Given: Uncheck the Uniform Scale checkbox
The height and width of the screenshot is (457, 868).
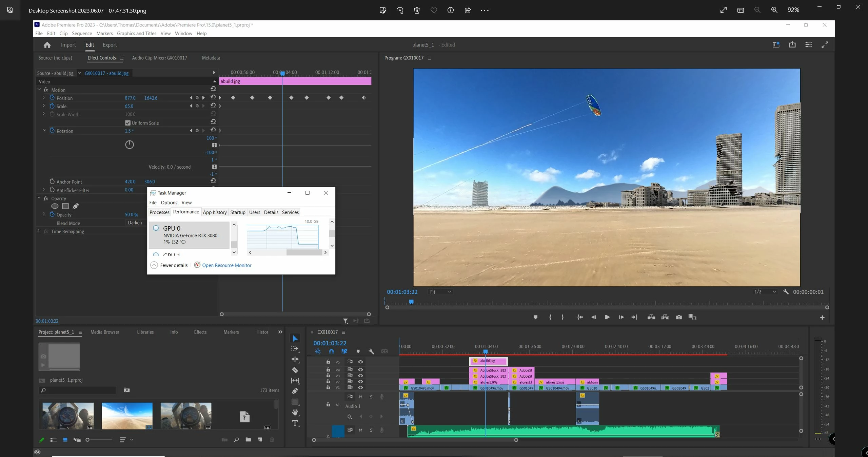Looking at the screenshot, I should (x=128, y=123).
